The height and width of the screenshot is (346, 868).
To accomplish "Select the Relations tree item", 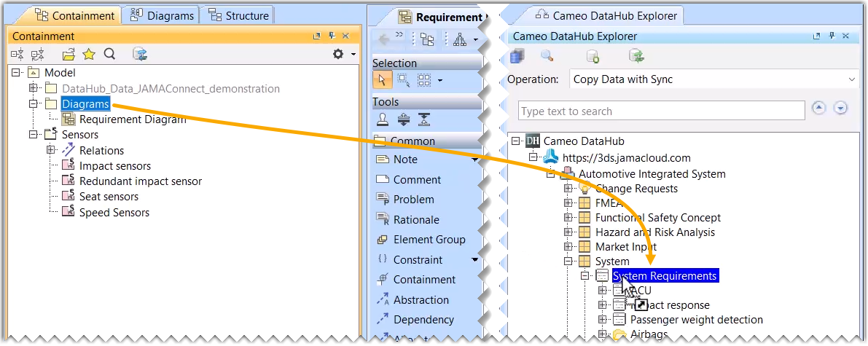I will point(102,150).
